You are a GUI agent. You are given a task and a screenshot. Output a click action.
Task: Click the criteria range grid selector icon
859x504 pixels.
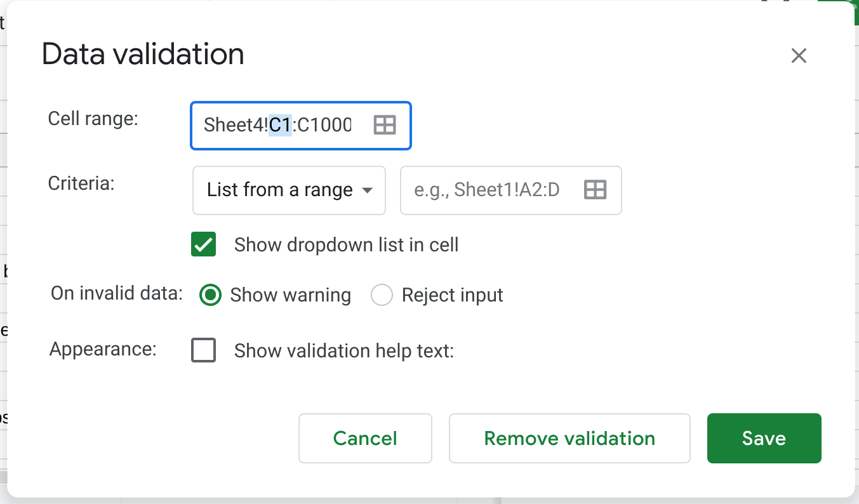click(595, 190)
